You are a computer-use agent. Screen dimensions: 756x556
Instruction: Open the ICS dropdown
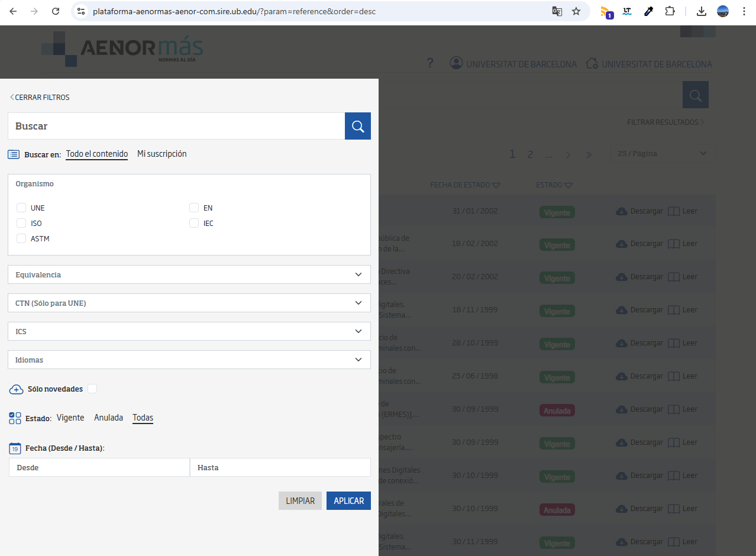click(189, 331)
